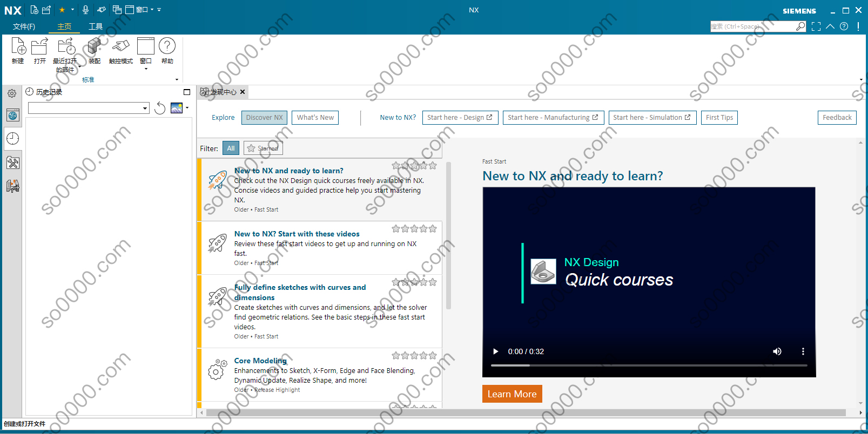This screenshot has width=868, height=434.
Task: Select the All filter toggle
Action: point(231,148)
